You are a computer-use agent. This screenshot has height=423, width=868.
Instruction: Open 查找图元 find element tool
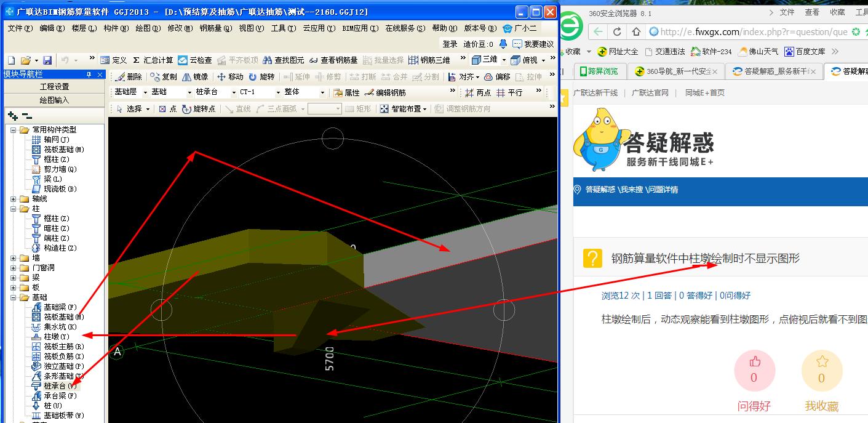pyautogui.click(x=283, y=60)
